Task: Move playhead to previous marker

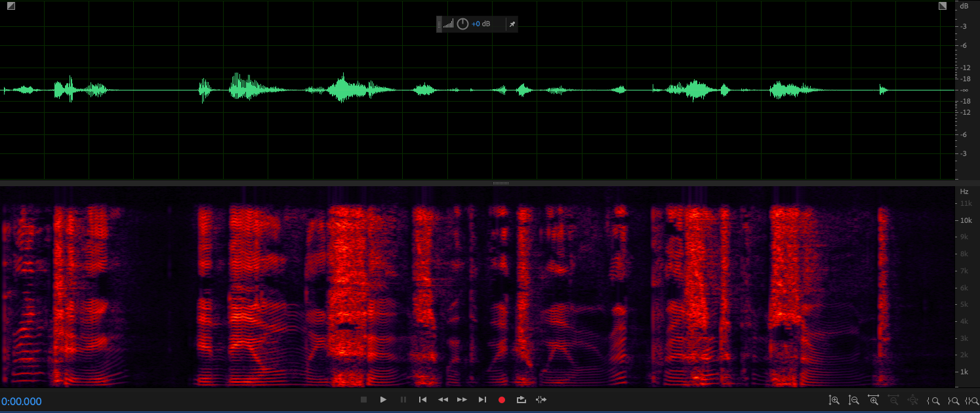Action: (x=423, y=400)
